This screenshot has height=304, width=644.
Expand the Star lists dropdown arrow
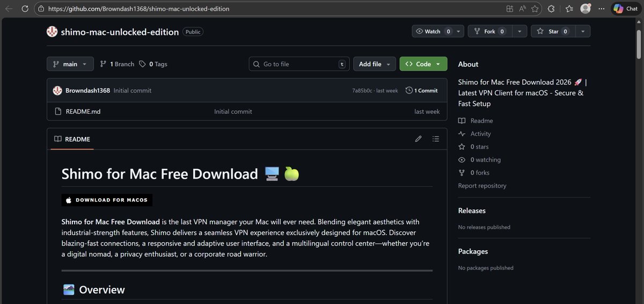tap(583, 32)
